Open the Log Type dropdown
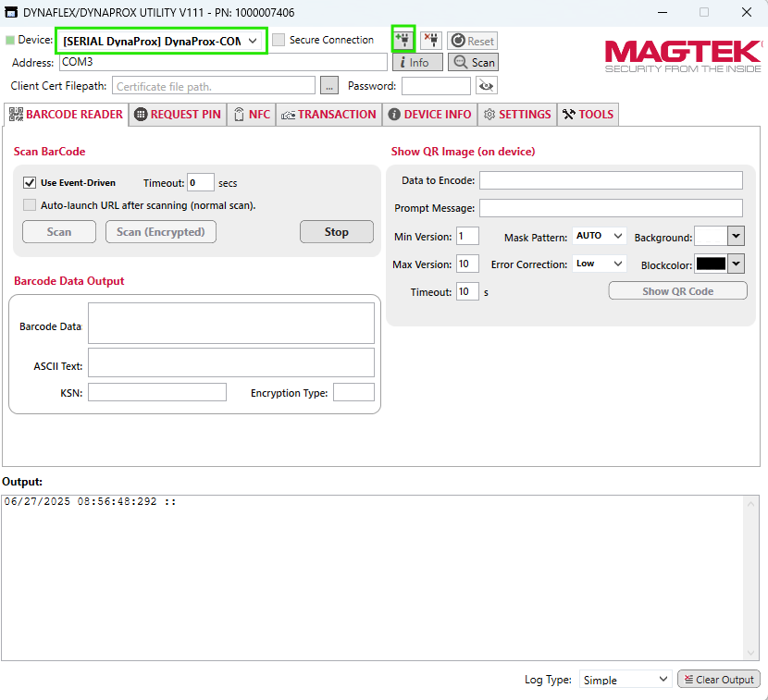Image resolution: width=768 pixels, height=700 pixels. click(x=626, y=680)
